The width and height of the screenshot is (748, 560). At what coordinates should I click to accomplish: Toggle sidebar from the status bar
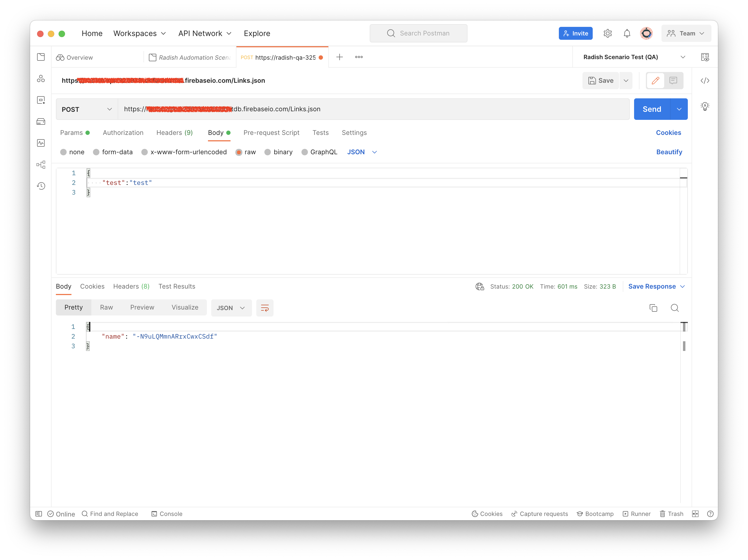38,514
